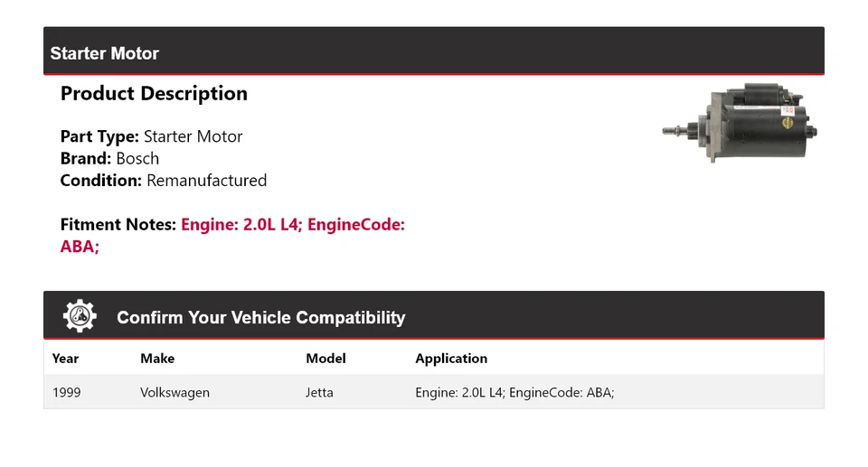The image size is (868, 467).
Task: Click the bold Part Type label
Action: (x=99, y=137)
